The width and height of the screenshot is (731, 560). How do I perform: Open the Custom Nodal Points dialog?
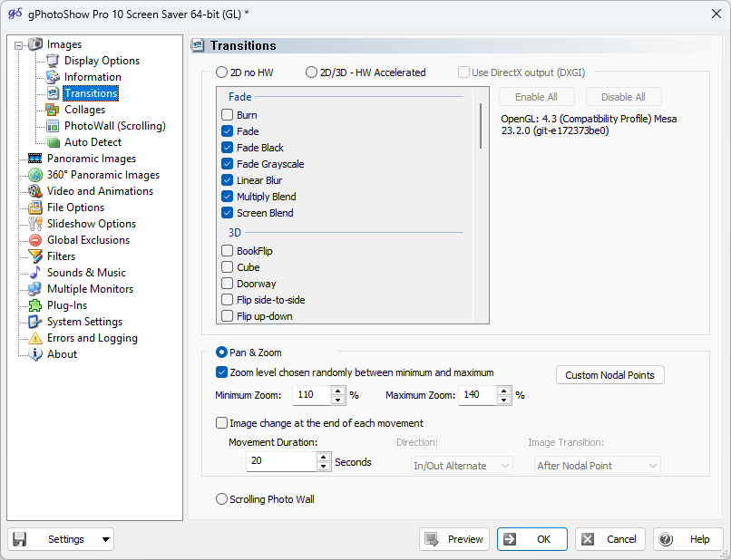(609, 374)
